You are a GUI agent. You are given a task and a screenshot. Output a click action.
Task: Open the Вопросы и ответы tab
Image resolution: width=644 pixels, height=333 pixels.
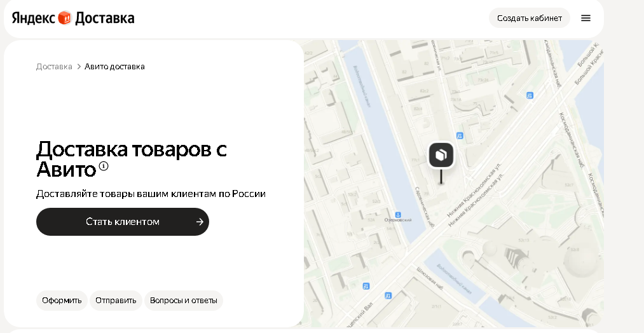[x=184, y=300]
